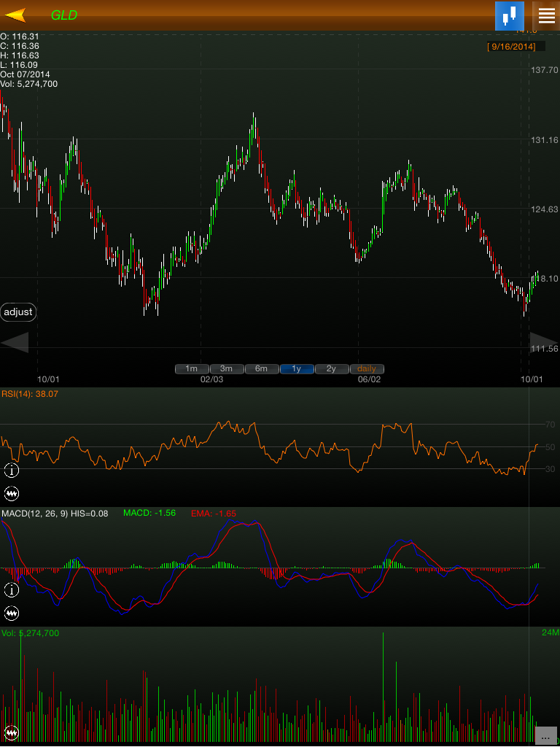
Task: Tap the red EMA: -1.65 value
Action: click(214, 514)
